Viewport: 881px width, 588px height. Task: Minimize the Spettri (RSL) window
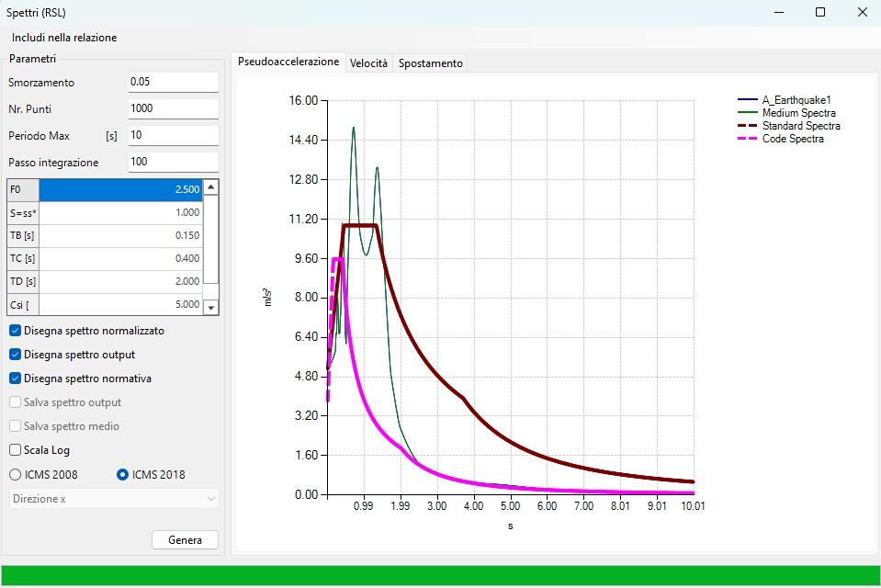779,12
